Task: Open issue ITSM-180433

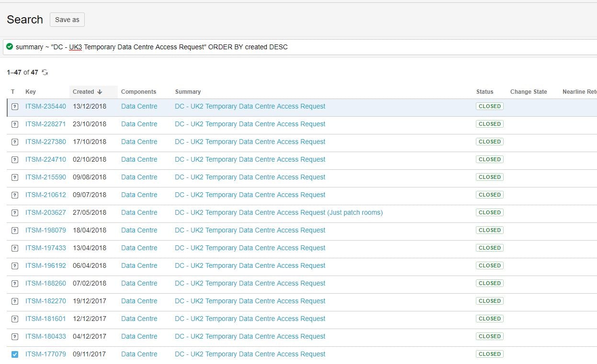Action: (45, 336)
